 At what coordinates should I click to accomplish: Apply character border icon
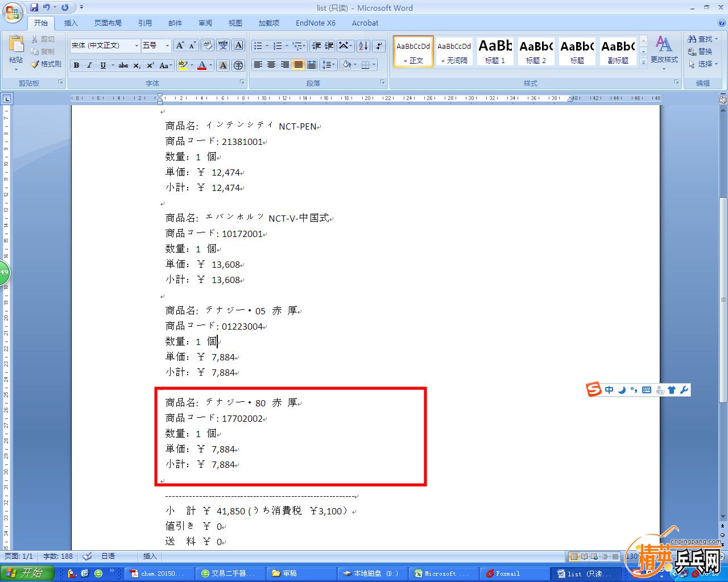pos(238,45)
